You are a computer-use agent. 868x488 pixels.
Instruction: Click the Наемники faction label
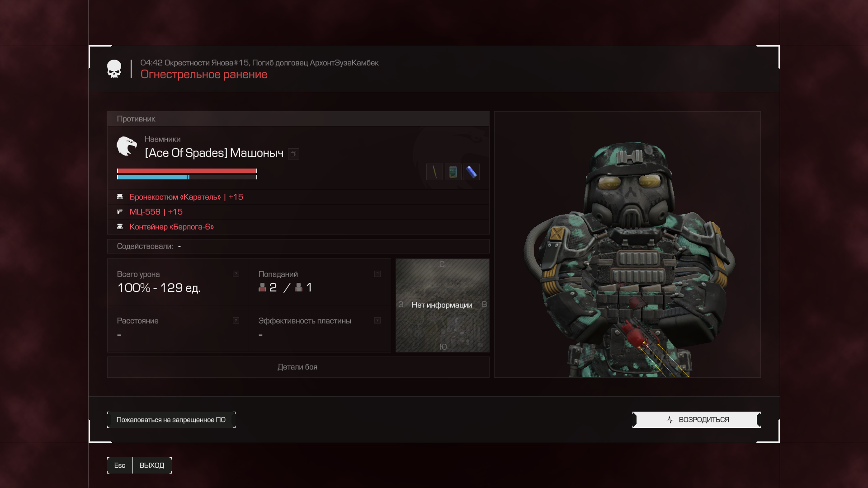[162, 139]
